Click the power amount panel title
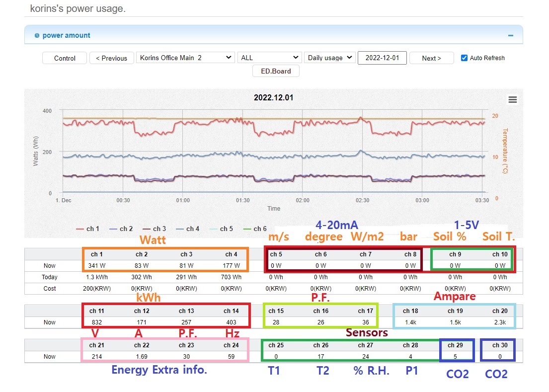This screenshot has height=392, width=549. [x=66, y=36]
